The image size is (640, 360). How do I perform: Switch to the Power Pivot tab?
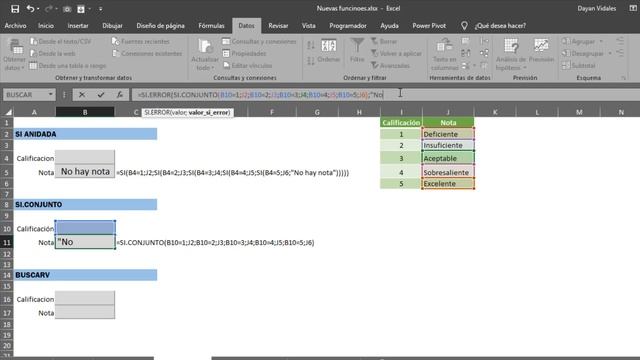[429, 26]
